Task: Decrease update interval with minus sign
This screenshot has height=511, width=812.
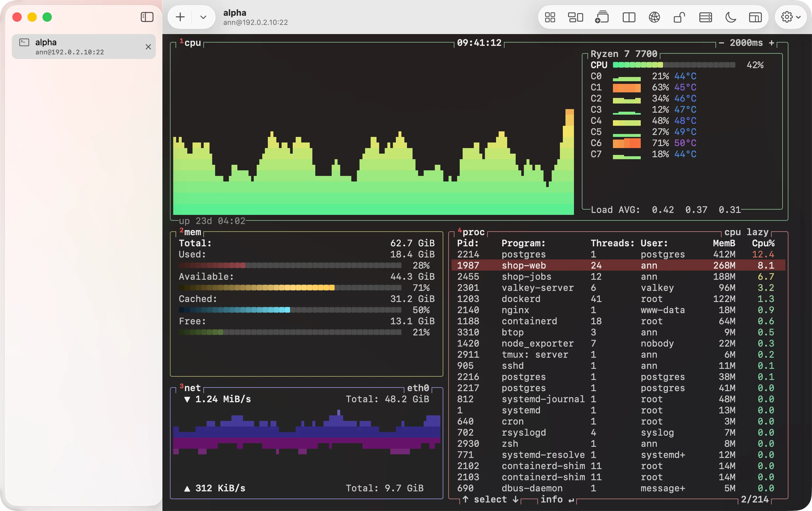Action: click(x=721, y=43)
